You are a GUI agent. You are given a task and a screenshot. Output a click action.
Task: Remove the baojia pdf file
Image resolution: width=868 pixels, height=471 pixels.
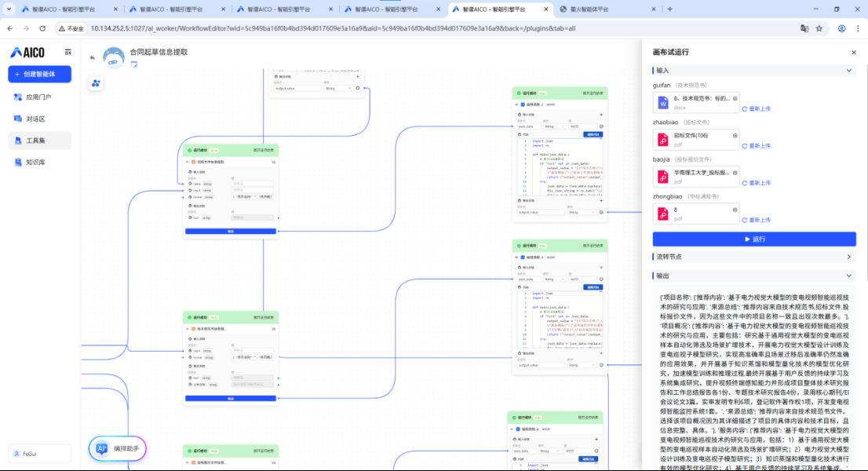735,173
